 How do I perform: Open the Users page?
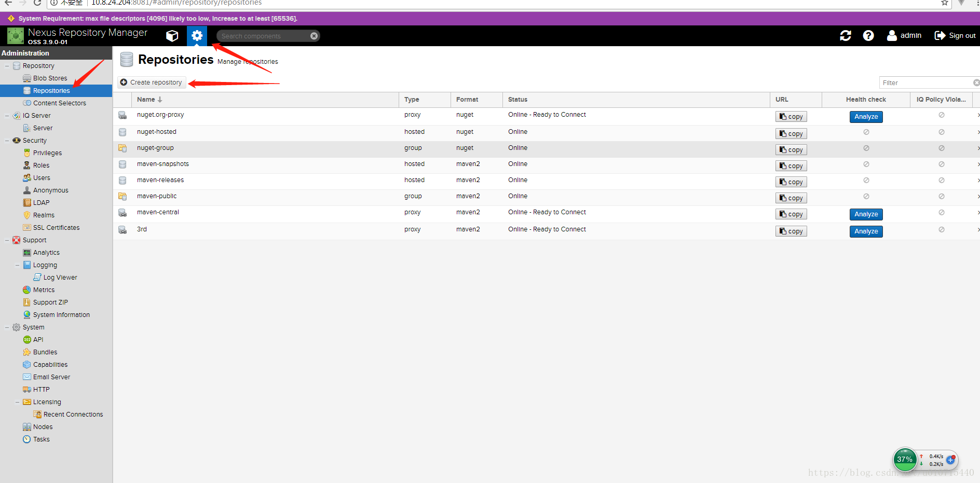(42, 178)
